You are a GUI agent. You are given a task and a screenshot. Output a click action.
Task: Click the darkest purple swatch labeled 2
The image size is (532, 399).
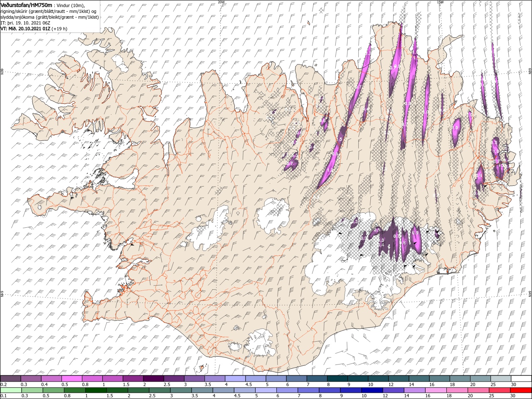153,379
